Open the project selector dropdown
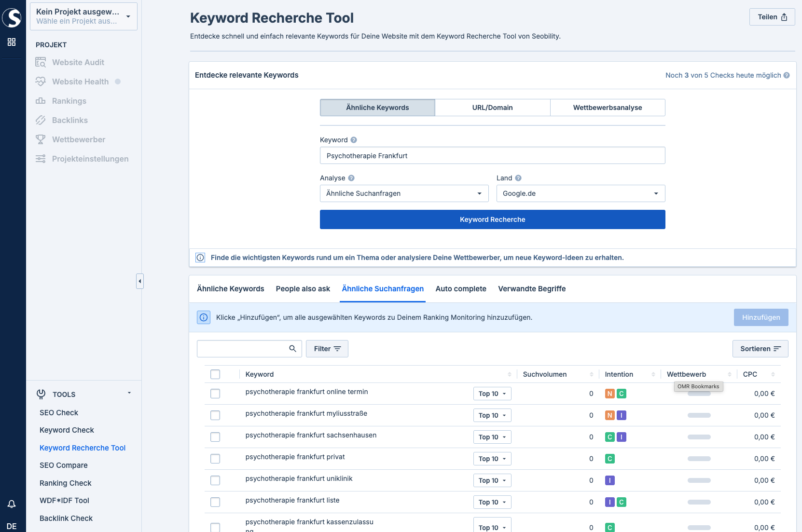Image resolution: width=802 pixels, height=532 pixels. pos(83,16)
